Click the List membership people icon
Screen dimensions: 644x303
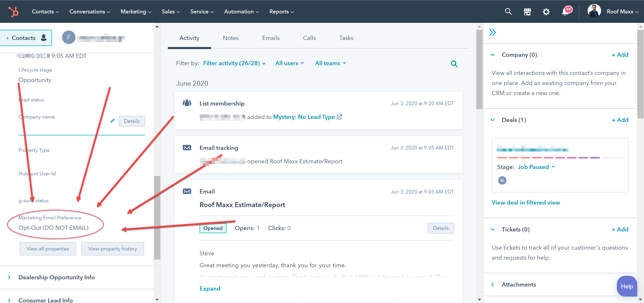point(187,103)
